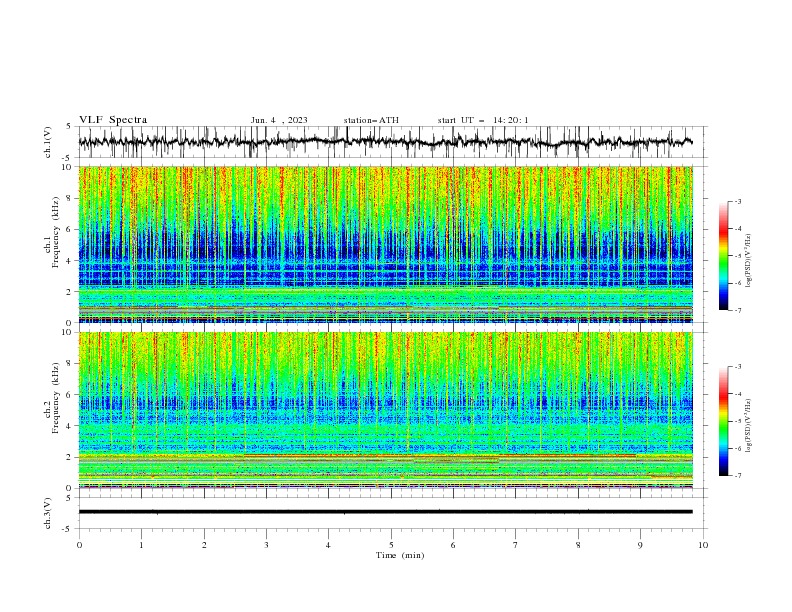Click the "ch.1(V)" waveform axis label
The image size is (792, 612).
click(x=48, y=142)
